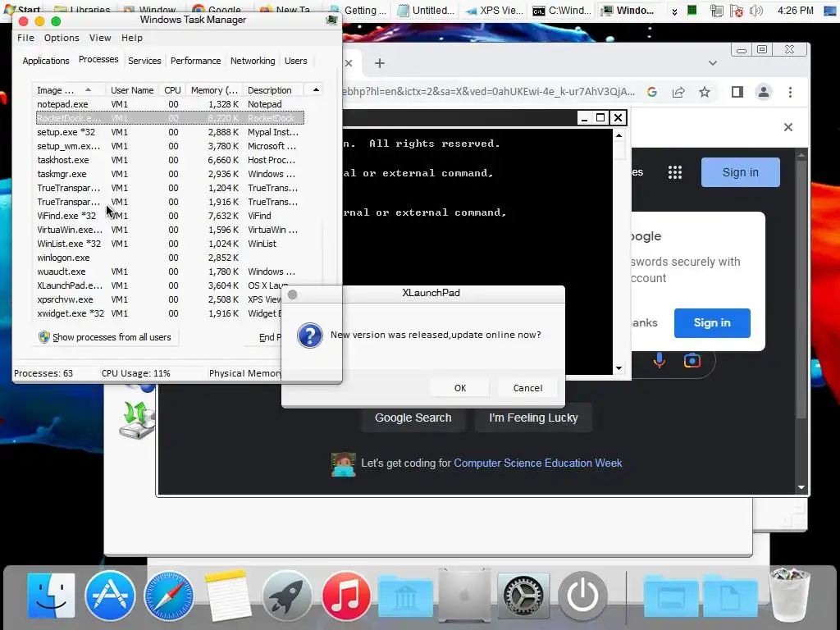This screenshot has width=840, height=630.
Task: Sort by the Memory column header
Action: coord(214,90)
